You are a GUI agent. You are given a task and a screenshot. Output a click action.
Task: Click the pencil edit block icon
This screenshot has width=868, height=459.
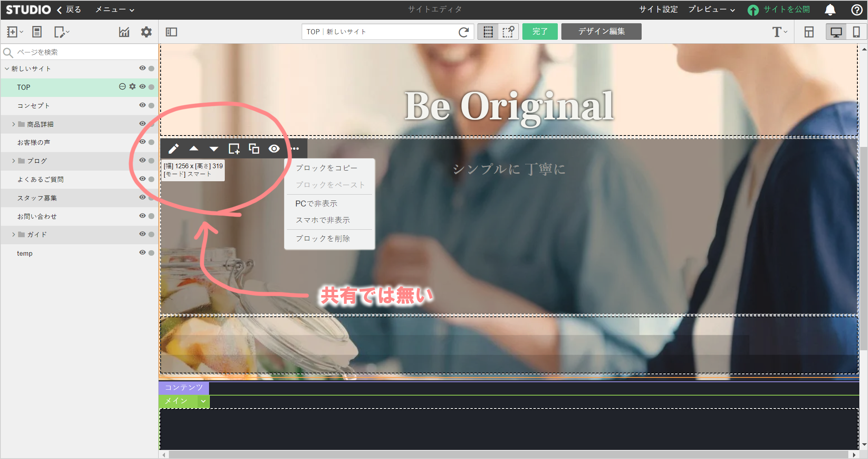(174, 149)
